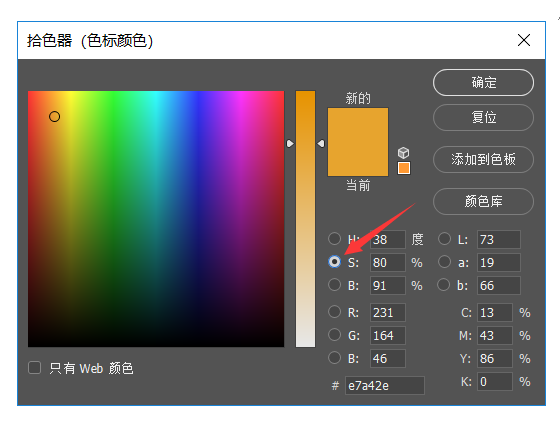Click the left slider arrow on the saturation bar

290,144
